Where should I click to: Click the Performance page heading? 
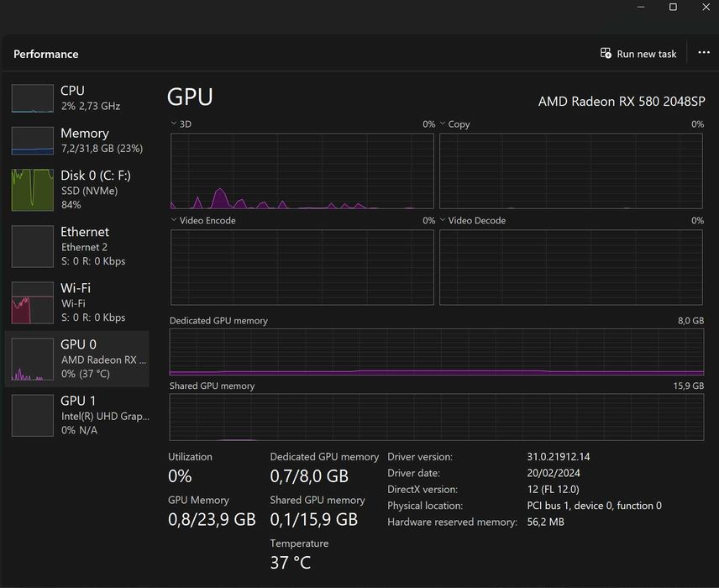click(46, 54)
